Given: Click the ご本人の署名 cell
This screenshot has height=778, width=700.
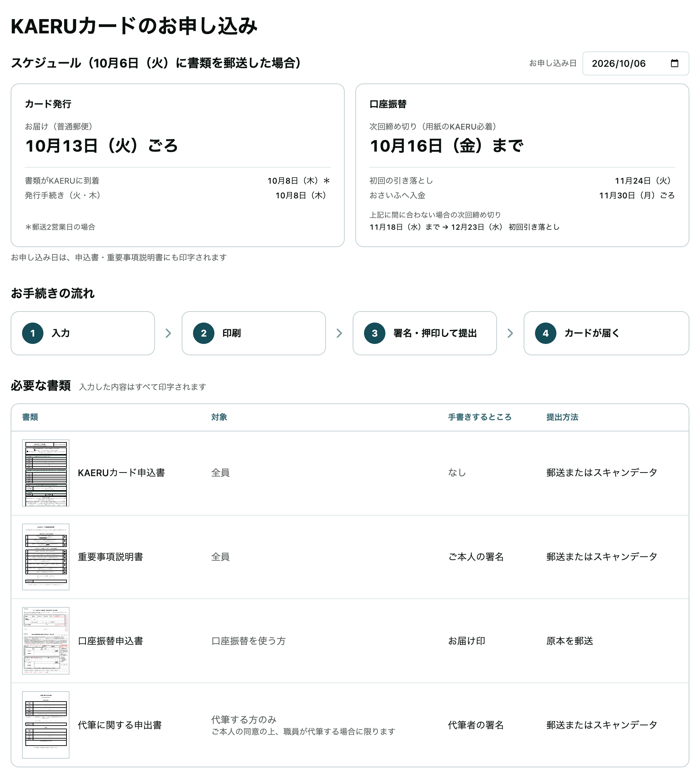Looking at the screenshot, I should 476,557.
